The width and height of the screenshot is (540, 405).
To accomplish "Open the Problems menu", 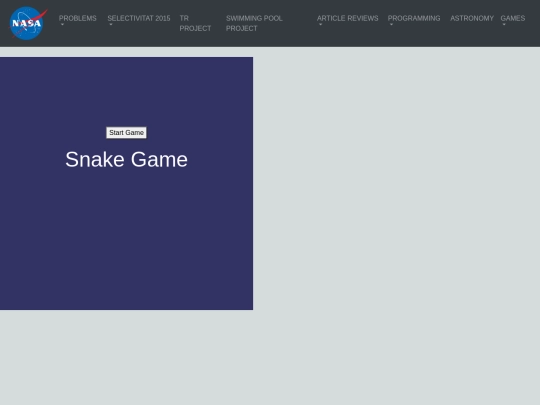I will click(77, 18).
